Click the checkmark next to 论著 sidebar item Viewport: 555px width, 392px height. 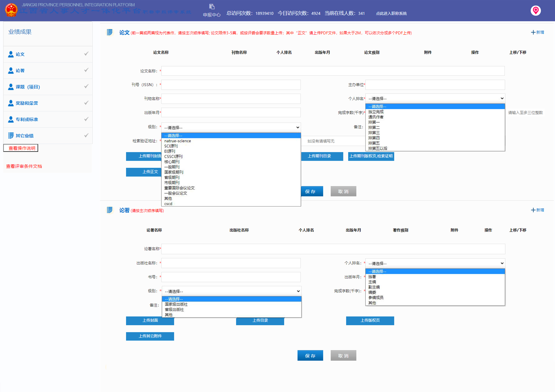point(86,70)
